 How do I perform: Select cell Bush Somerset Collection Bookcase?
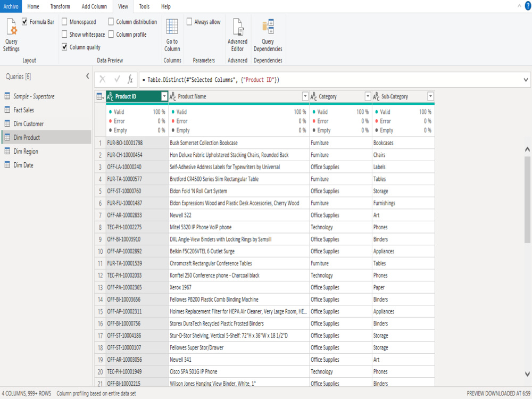pos(239,143)
